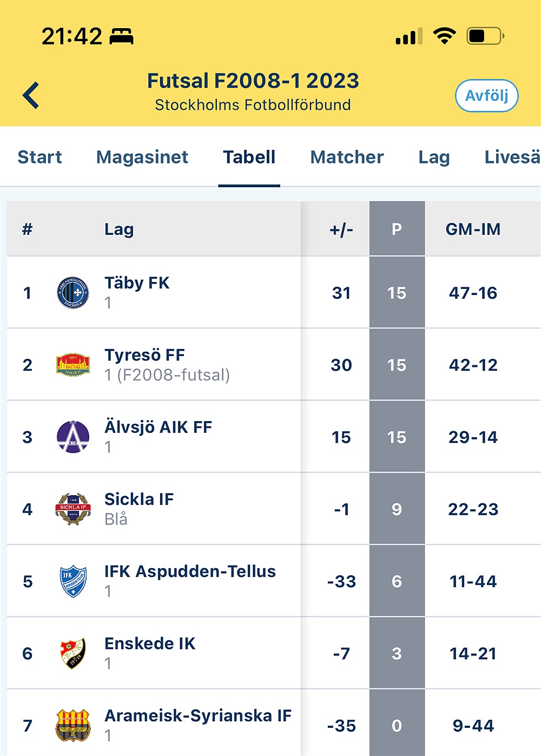541x756 pixels.
Task: Open the Magasinet tab
Action: pyautogui.click(x=142, y=157)
